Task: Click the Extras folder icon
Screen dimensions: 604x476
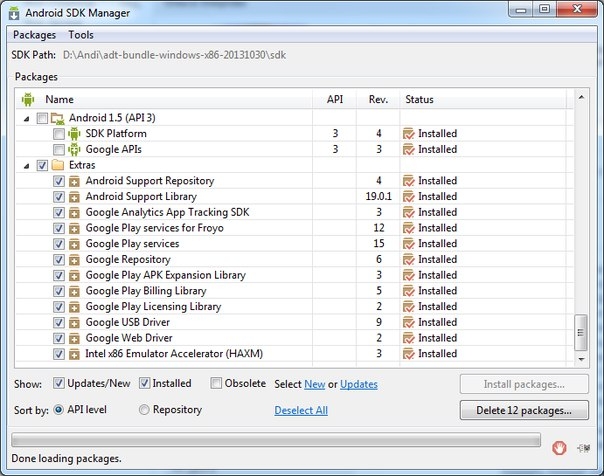Action: click(x=57, y=165)
